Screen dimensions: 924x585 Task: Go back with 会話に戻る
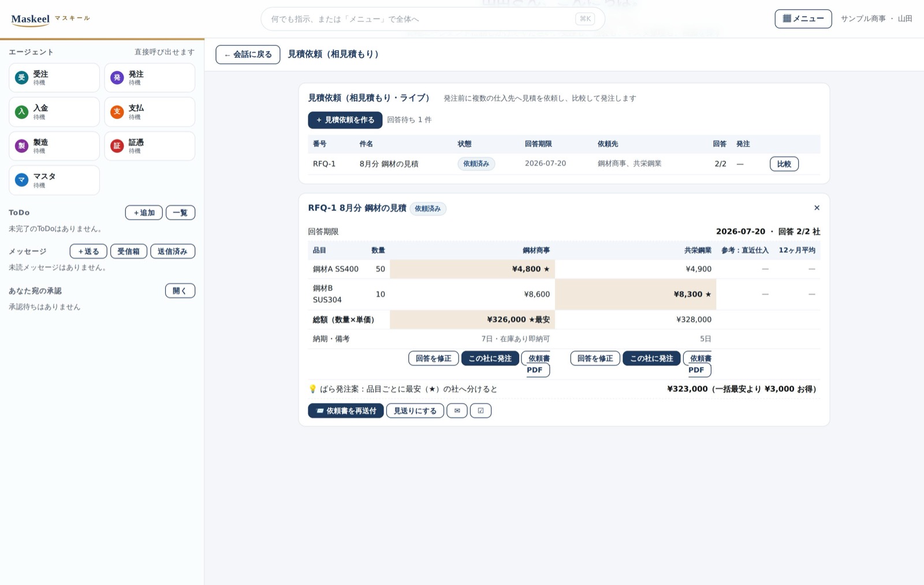pyautogui.click(x=248, y=54)
